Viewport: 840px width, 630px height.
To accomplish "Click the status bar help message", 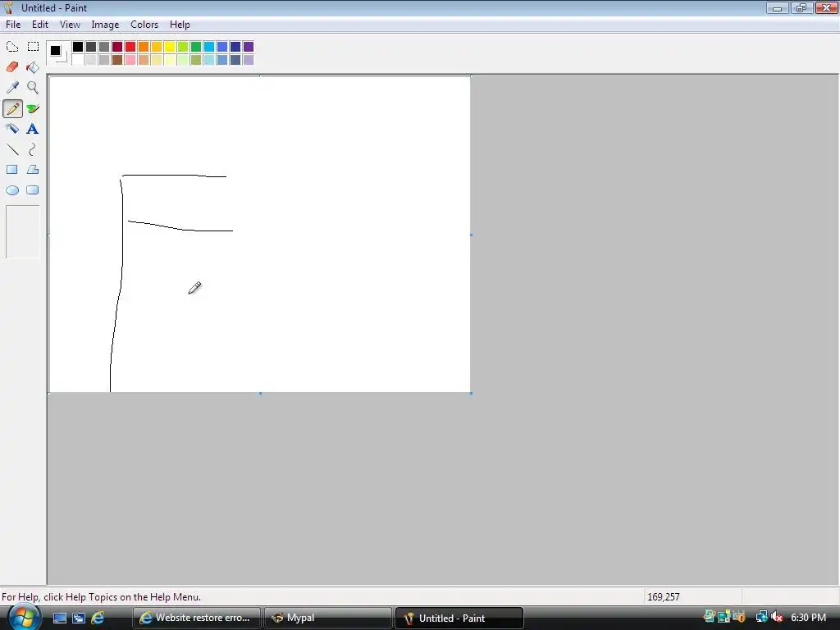I will point(101,597).
